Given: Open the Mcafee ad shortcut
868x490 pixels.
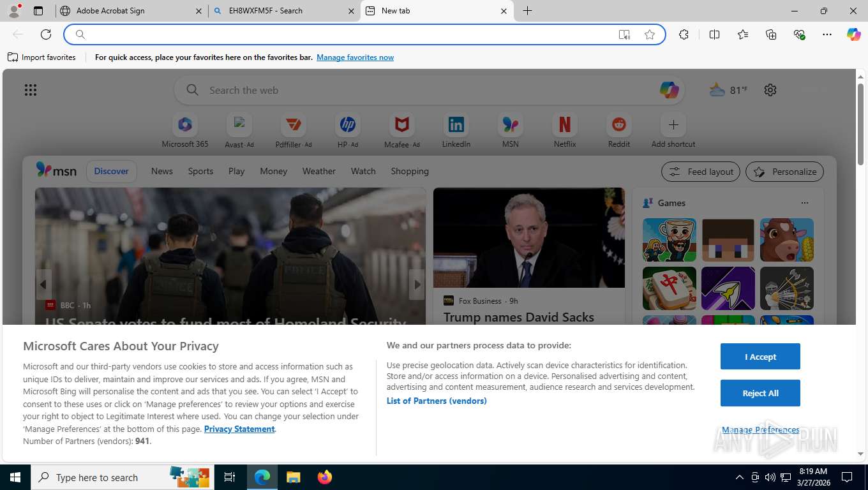Looking at the screenshot, I should [402, 131].
